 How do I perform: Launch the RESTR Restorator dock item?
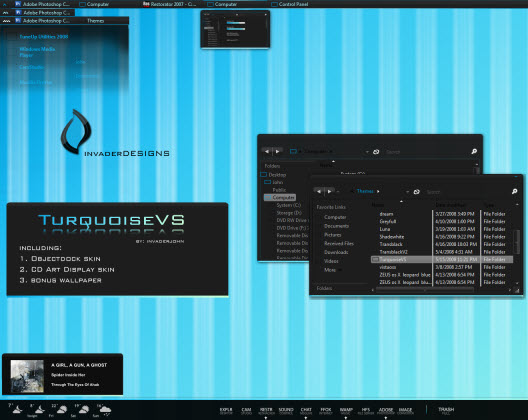(x=266, y=411)
